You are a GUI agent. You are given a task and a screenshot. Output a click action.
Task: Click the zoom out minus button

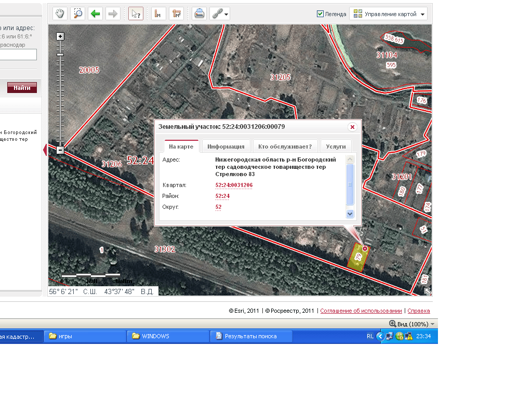tap(60, 150)
